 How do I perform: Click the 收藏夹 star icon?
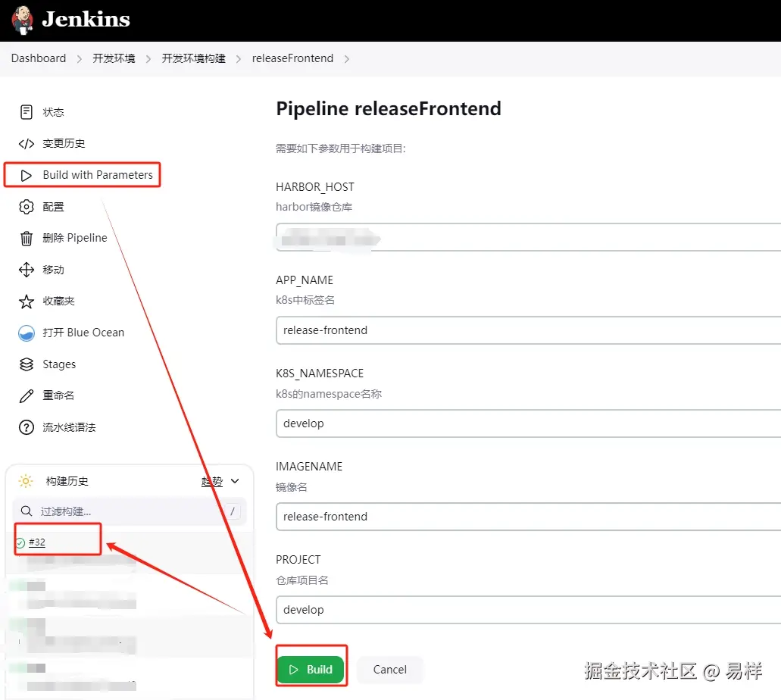click(x=27, y=302)
